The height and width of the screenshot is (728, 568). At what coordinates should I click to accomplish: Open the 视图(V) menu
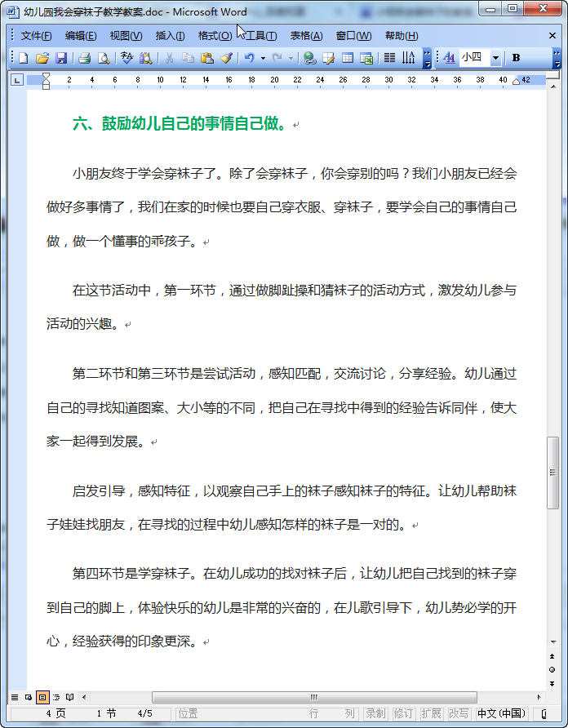point(126,36)
